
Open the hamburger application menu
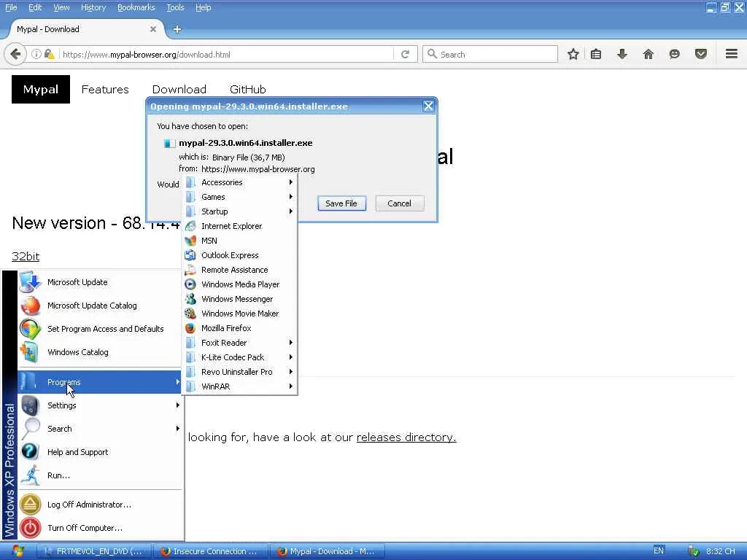732,54
